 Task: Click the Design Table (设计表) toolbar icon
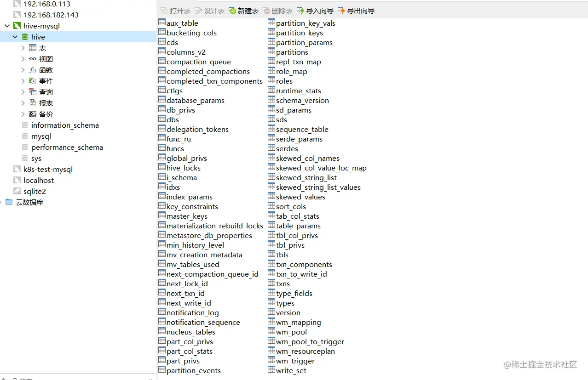198,11
